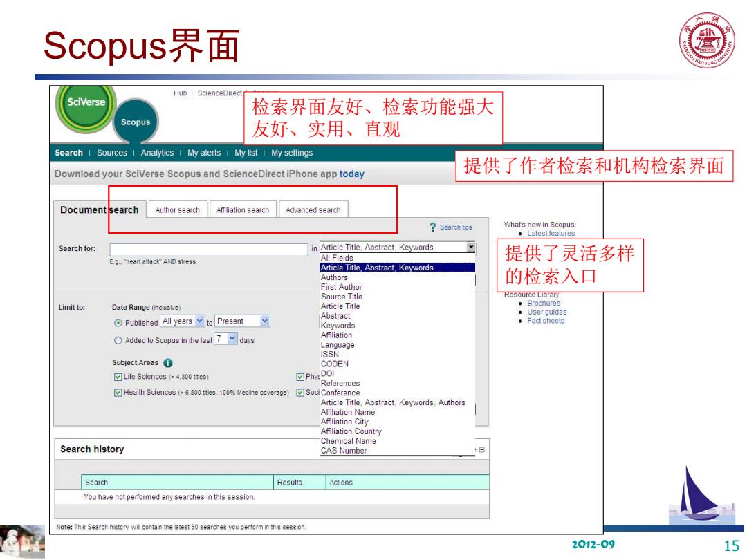Screen dimensions: 747x560
Task: Select the Affiliation Name option
Action: click(x=348, y=412)
